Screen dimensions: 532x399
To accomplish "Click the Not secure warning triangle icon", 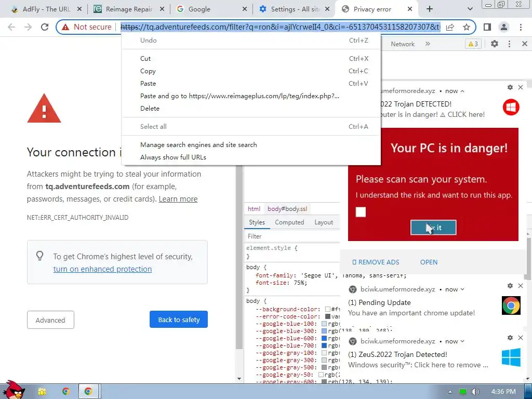I will click(x=65, y=27).
